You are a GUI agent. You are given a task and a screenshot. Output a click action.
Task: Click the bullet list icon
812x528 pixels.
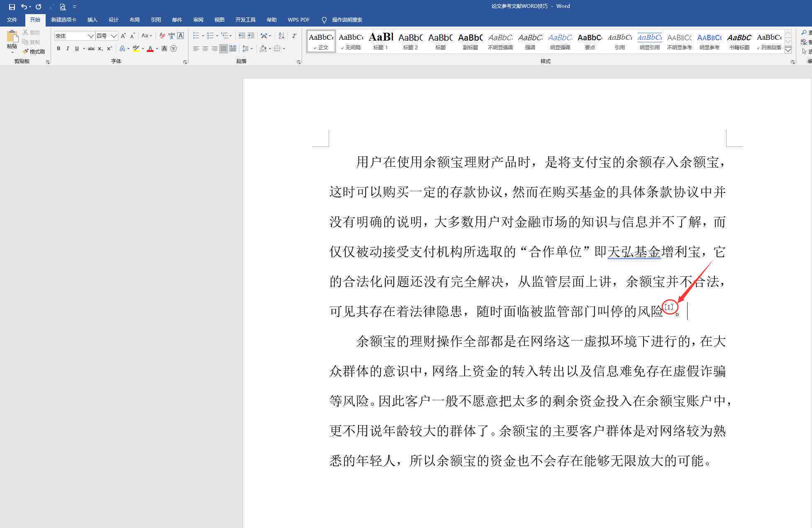pyautogui.click(x=196, y=36)
